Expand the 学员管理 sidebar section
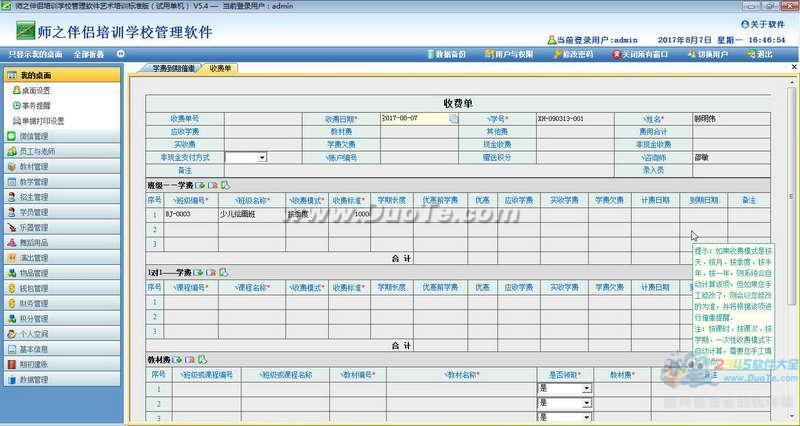The width and height of the screenshot is (800, 426). tap(62, 212)
